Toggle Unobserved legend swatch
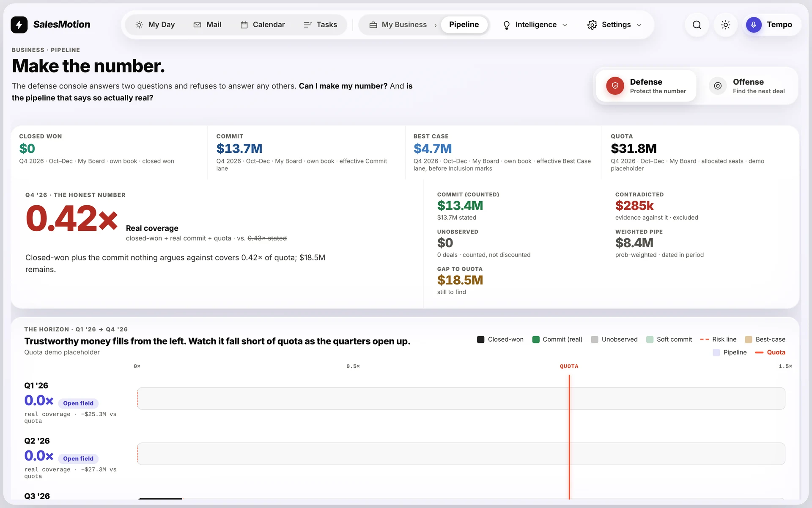This screenshot has width=812, height=508. (x=595, y=340)
